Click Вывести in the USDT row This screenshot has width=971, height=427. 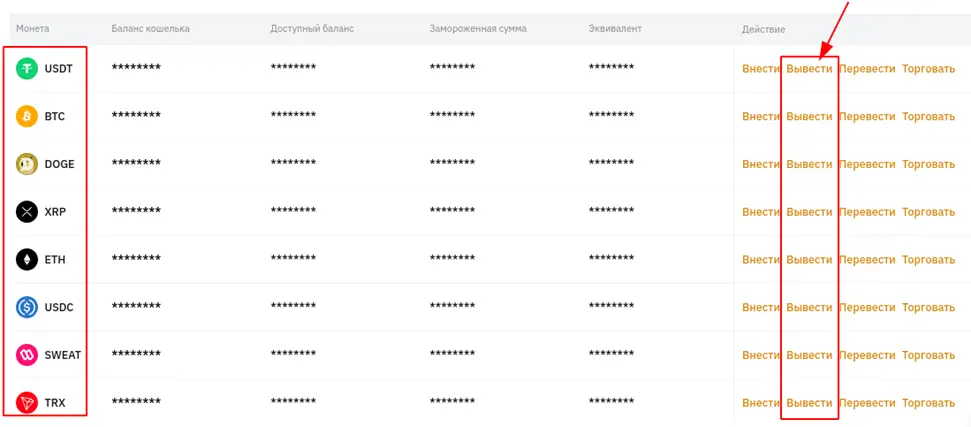click(x=809, y=69)
